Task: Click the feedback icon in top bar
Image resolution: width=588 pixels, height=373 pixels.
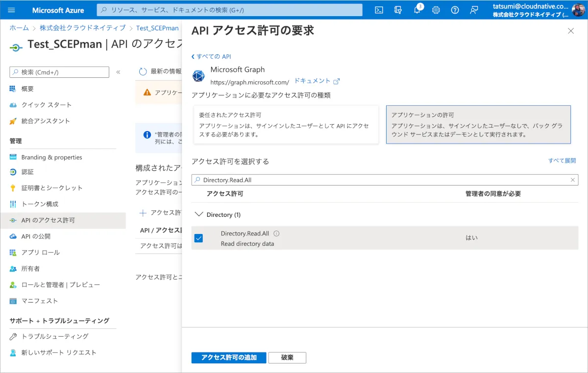Action: point(474,10)
